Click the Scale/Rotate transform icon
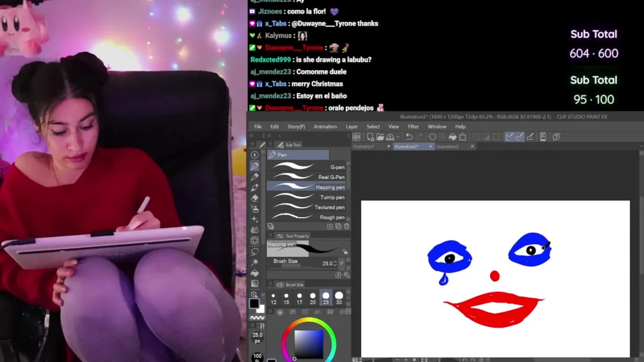Screen dimensions: 644x362 click(x=462, y=137)
